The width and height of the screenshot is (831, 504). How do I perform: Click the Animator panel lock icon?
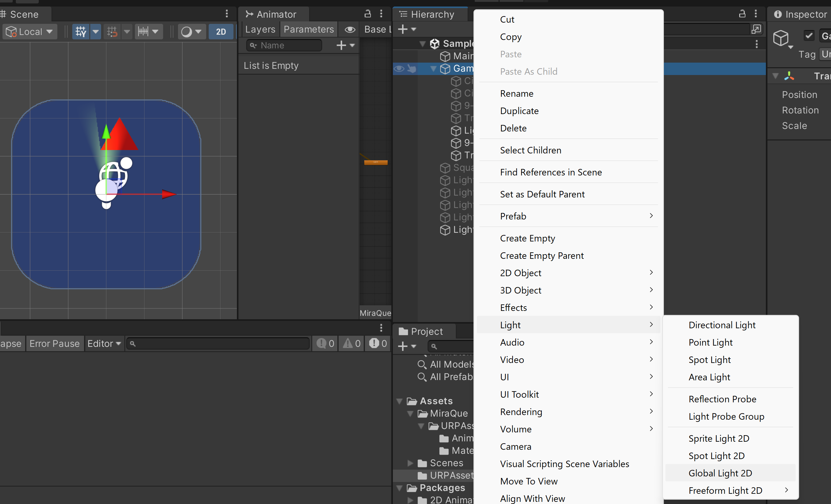(x=367, y=14)
